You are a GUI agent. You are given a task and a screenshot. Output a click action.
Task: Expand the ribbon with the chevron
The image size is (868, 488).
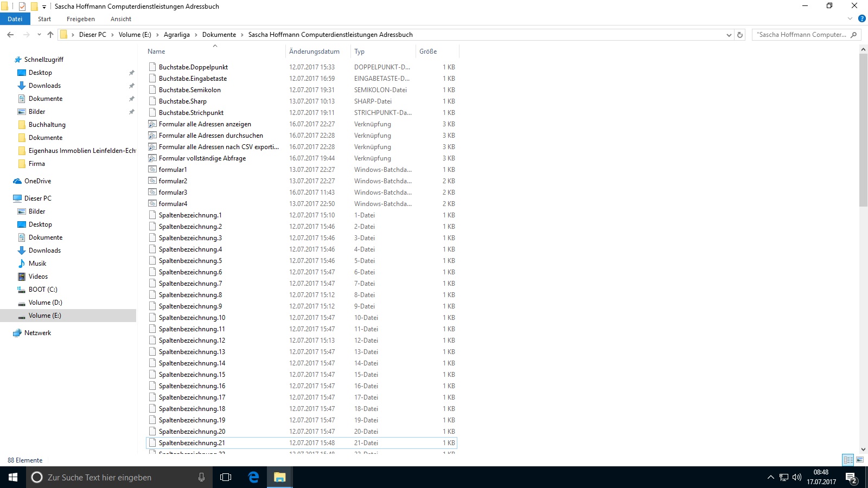pyautogui.click(x=850, y=19)
